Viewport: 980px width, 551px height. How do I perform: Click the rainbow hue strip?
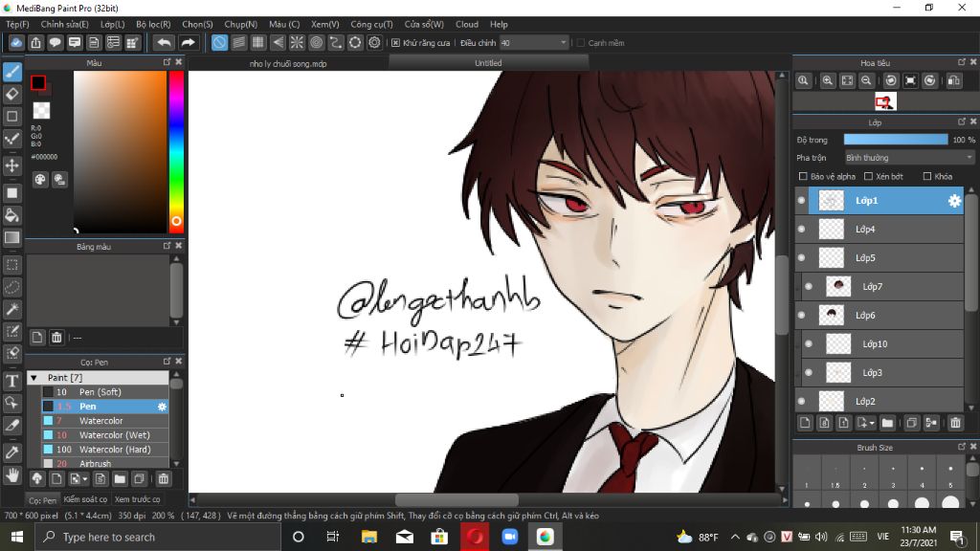[x=176, y=152]
